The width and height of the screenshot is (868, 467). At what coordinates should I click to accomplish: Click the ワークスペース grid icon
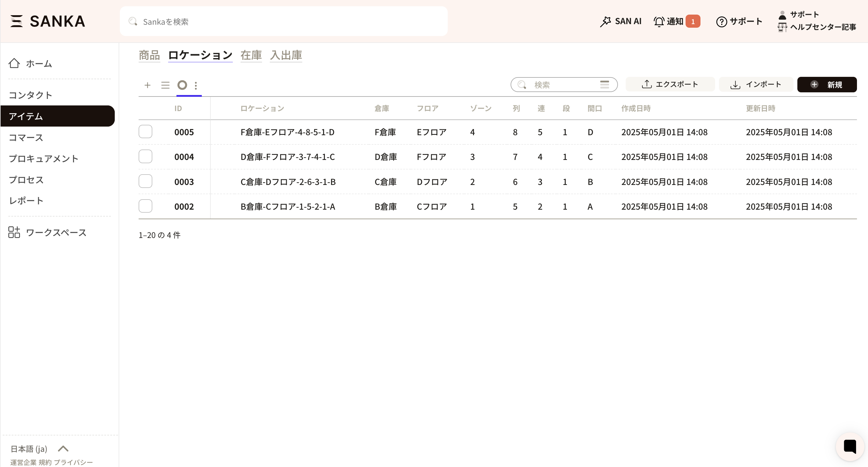point(14,232)
